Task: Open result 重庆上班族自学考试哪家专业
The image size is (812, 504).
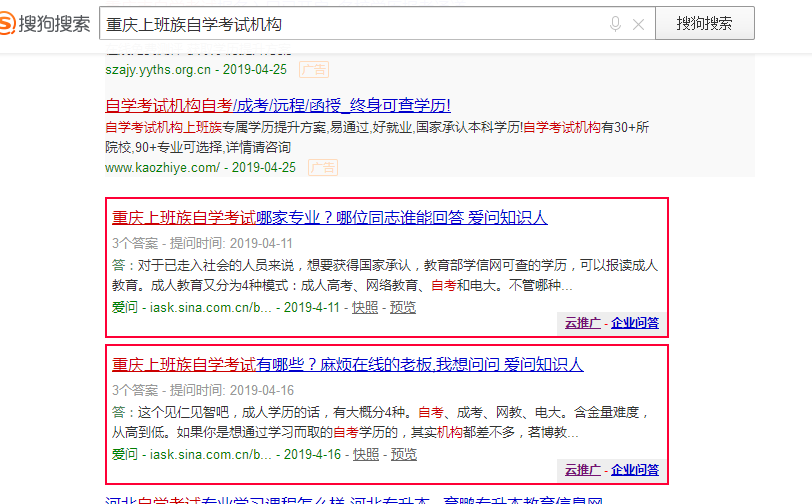Action: pos(329,218)
